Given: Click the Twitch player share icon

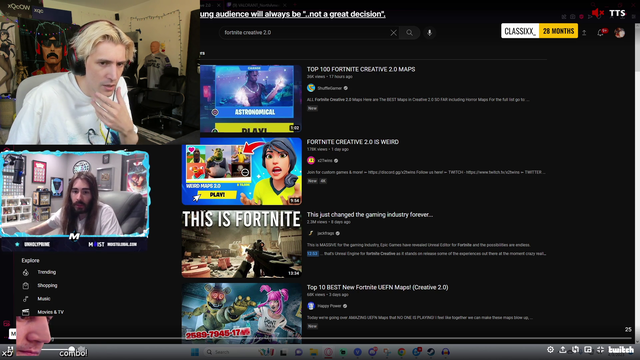Looking at the screenshot, I should coord(562,350).
